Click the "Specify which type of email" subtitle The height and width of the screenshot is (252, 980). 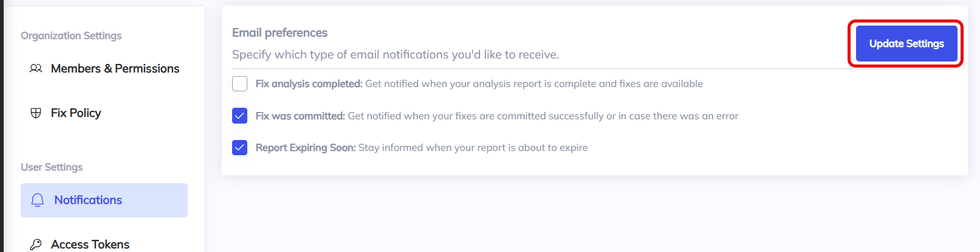(x=395, y=55)
